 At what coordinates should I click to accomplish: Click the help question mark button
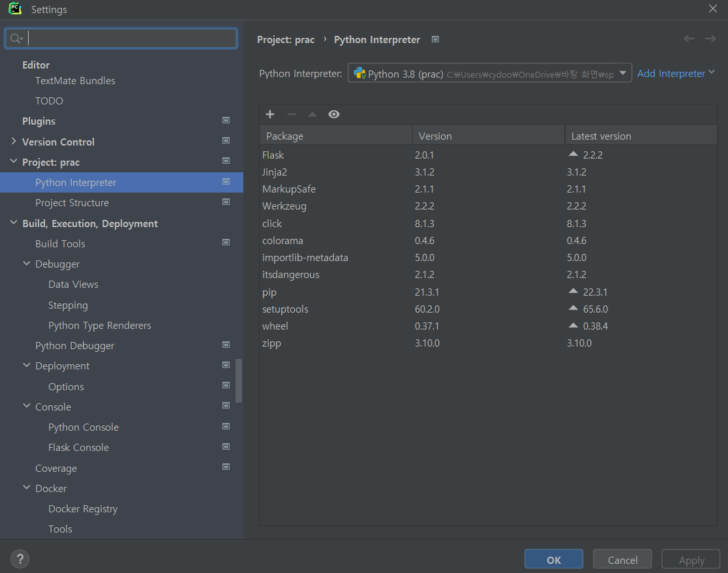point(20,559)
